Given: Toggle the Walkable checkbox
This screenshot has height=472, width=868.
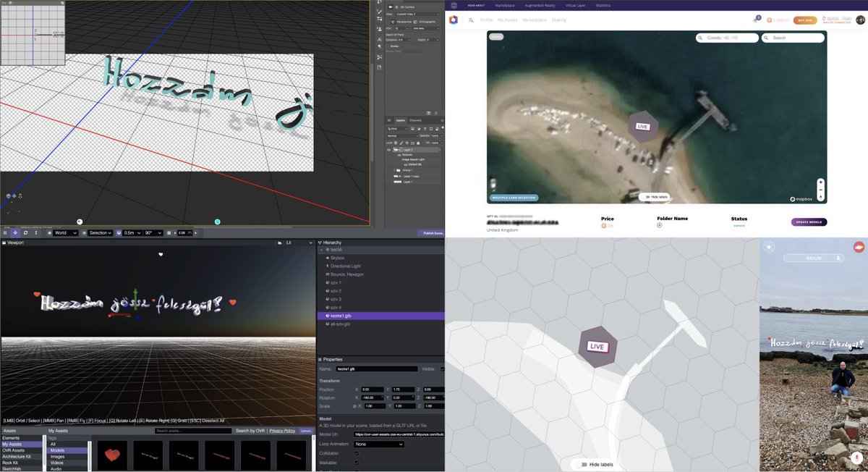Looking at the screenshot, I should [356, 463].
